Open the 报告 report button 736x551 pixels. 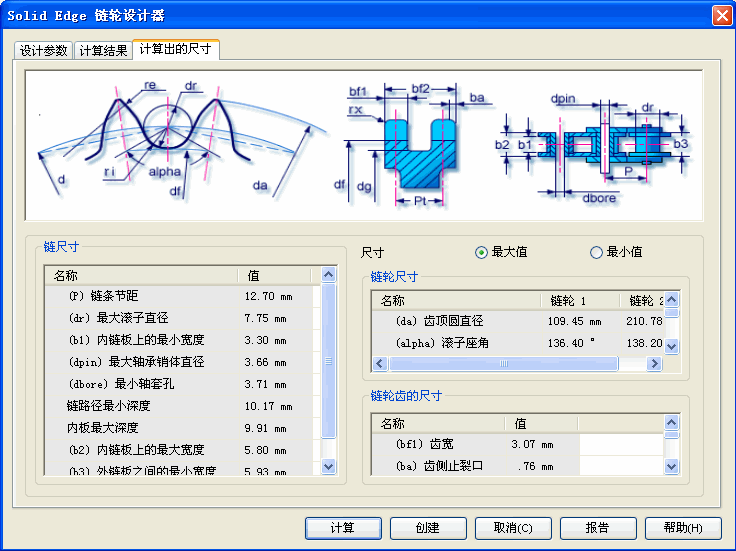pos(598,528)
